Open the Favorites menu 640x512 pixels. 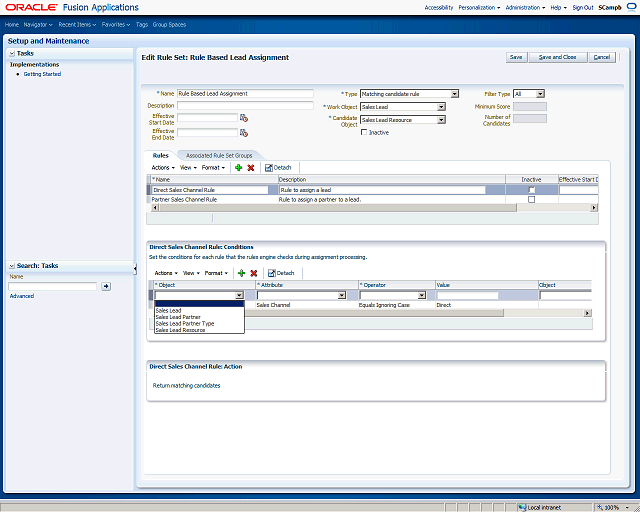point(116,24)
